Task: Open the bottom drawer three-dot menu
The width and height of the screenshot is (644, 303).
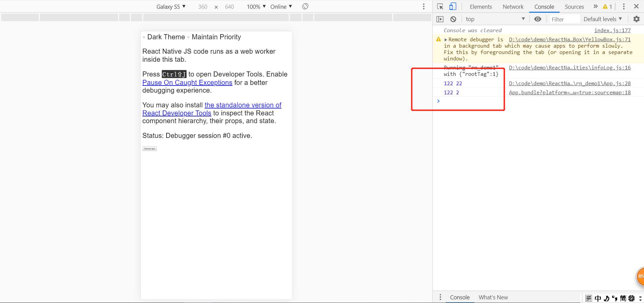Action: click(x=440, y=297)
